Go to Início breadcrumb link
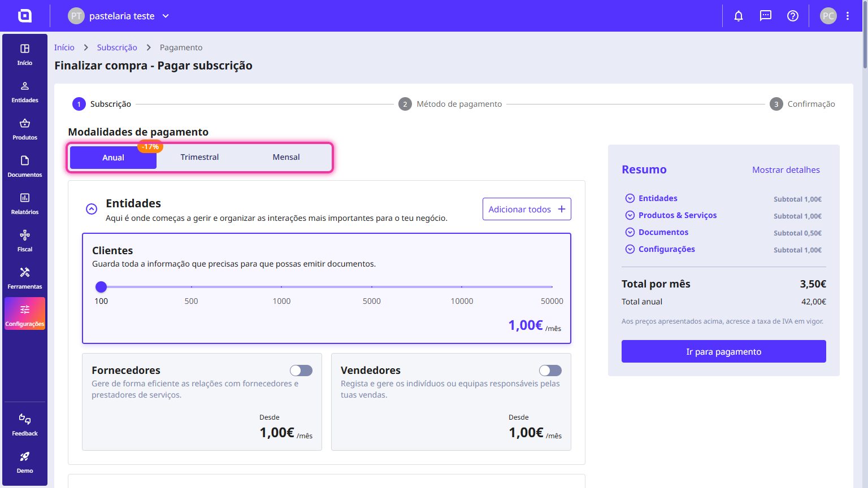Screen dimensions: 868x488 pos(64,47)
